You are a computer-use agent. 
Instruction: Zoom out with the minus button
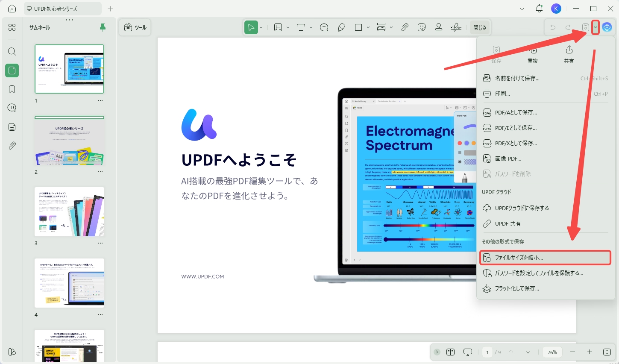(x=572, y=352)
